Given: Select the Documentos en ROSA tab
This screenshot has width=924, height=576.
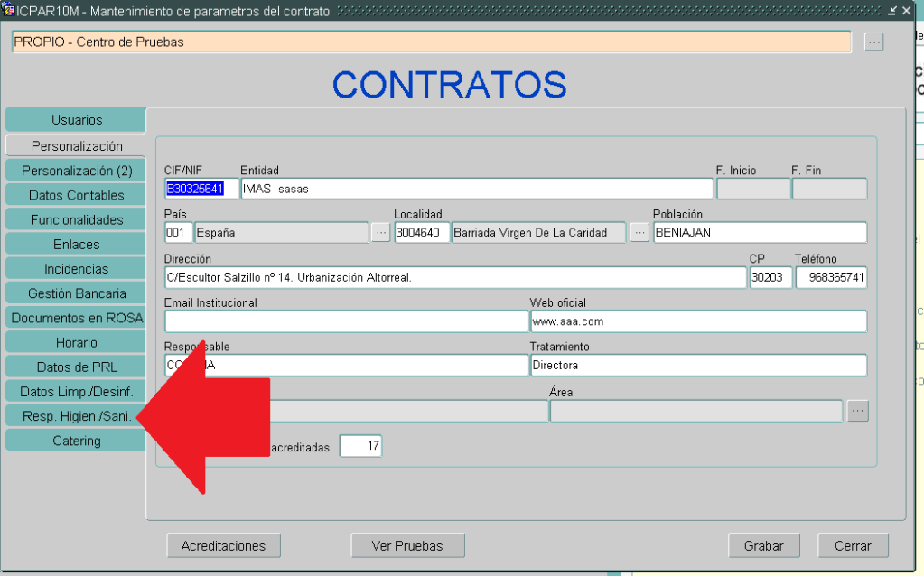Looking at the screenshot, I should [76, 318].
